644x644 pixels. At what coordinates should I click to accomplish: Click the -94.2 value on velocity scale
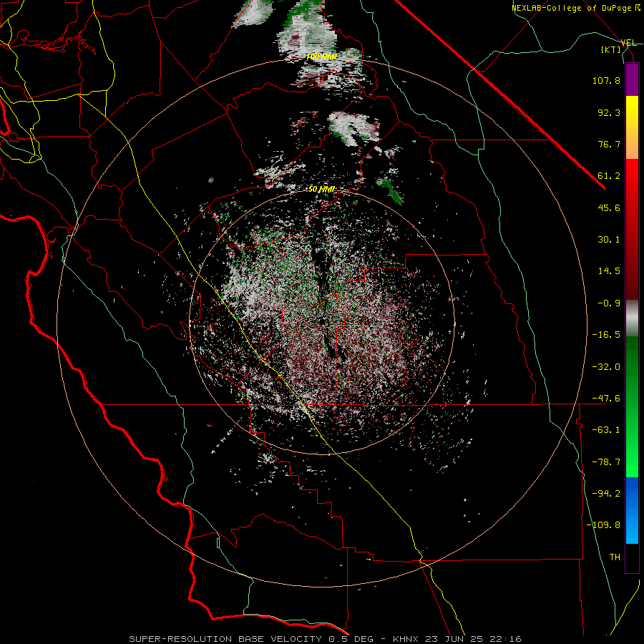(606, 494)
